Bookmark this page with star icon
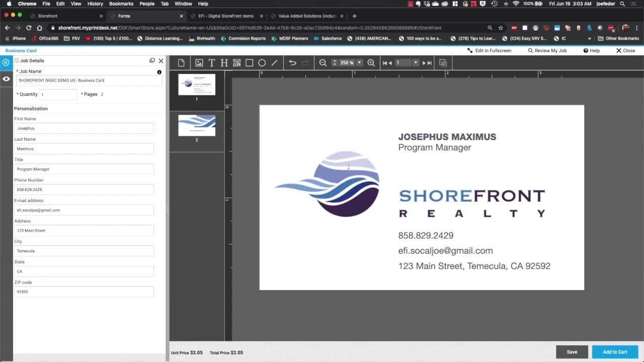The width and height of the screenshot is (644, 362). click(501, 28)
